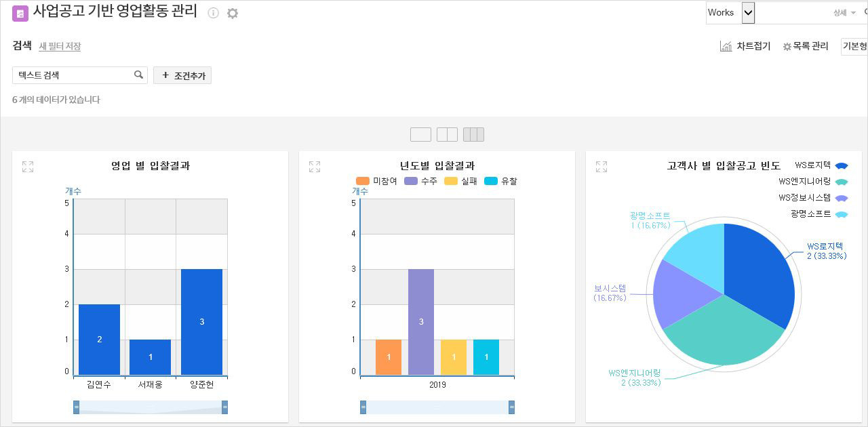Select single-column chart layout
This screenshot has width=868, height=427.
[x=420, y=134]
